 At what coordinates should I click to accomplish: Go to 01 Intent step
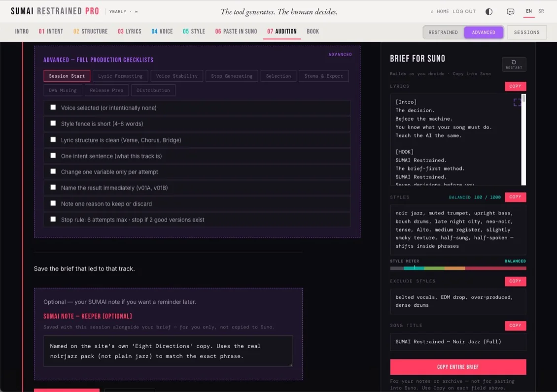tap(51, 32)
